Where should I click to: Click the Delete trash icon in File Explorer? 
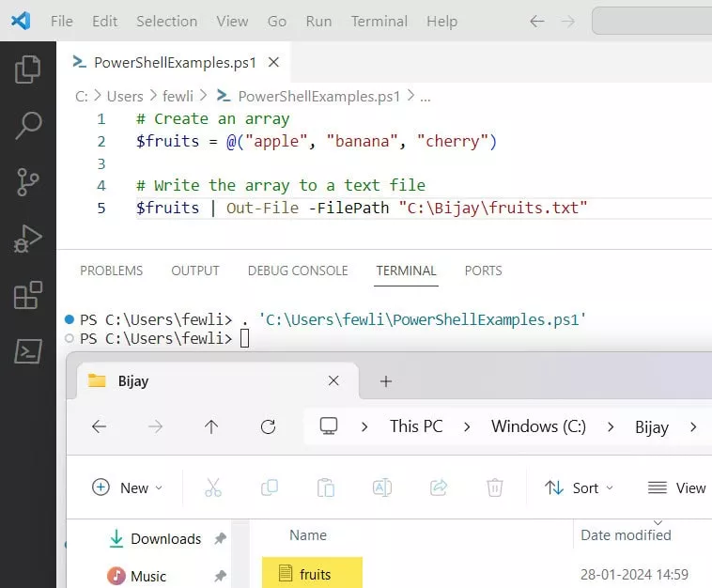[x=495, y=487]
